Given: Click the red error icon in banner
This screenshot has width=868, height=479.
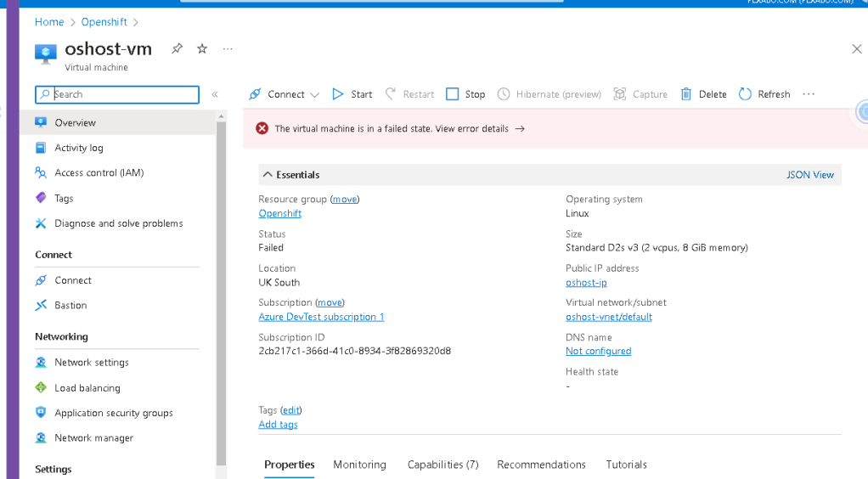Looking at the screenshot, I should [262, 128].
